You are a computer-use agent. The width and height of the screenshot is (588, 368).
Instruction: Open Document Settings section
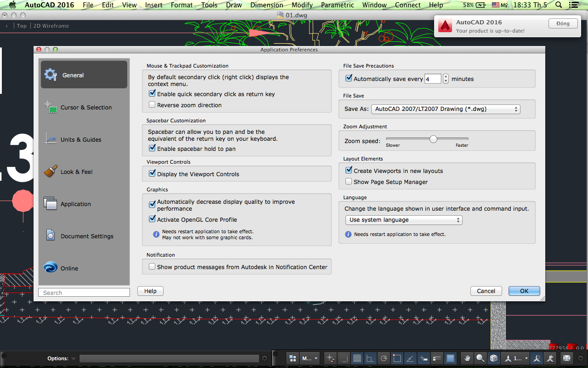pyautogui.click(x=84, y=236)
